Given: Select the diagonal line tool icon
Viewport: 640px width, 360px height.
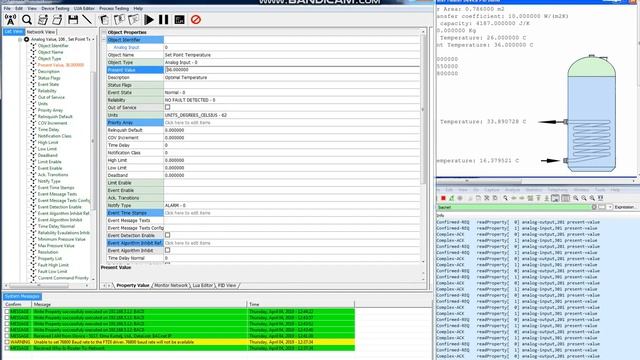Looking at the screenshot, I should click(x=87, y=20).
